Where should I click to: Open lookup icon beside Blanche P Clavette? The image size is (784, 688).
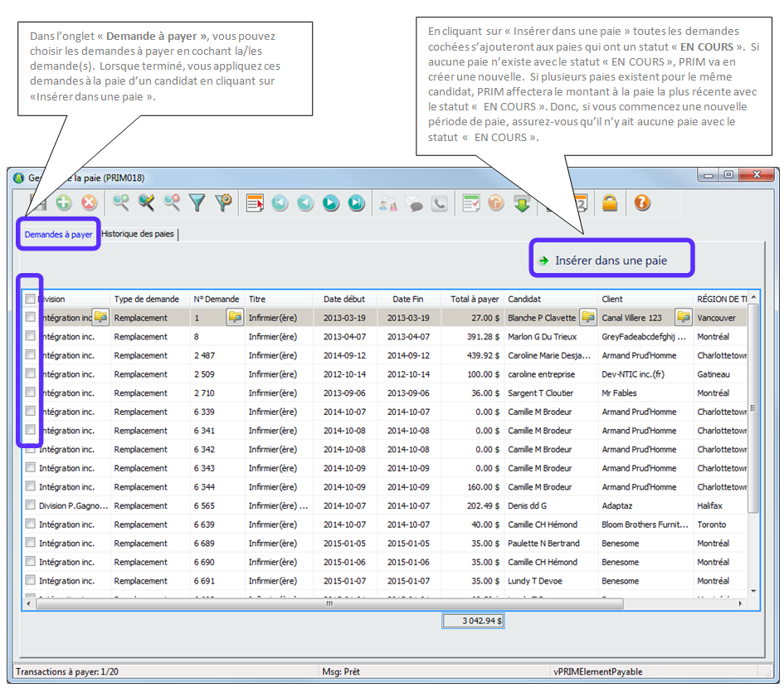(587, 317)
